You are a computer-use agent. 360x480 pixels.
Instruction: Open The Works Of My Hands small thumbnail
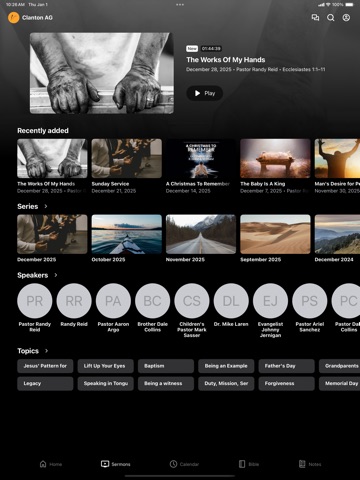(52, 158)
